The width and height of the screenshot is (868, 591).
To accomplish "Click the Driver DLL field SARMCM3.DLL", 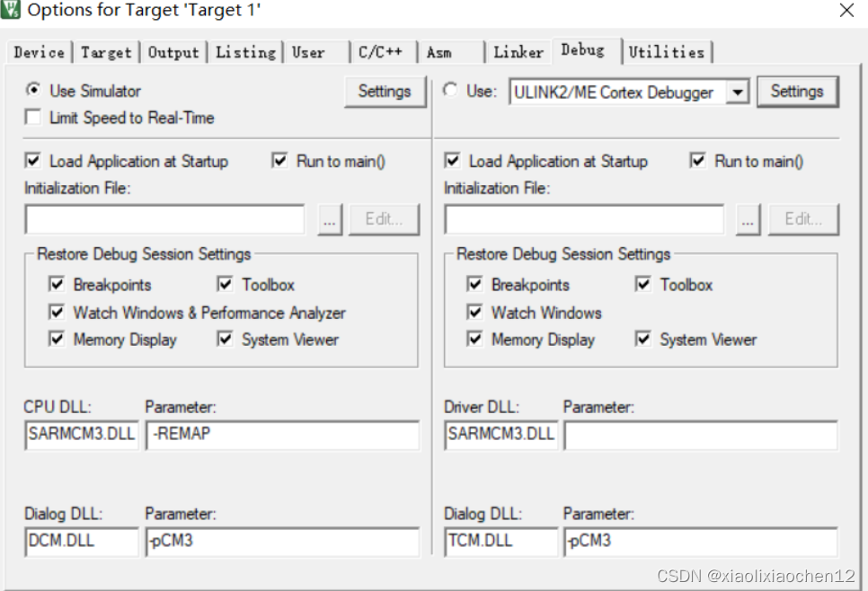I will (x=501, y=435).
